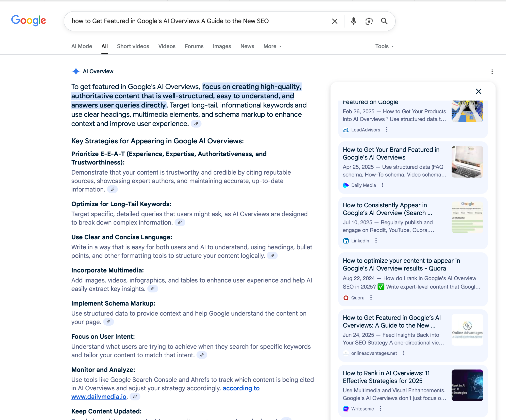
Task: Open options menu for Daily Media source
Action: click(x=383, y=185)
